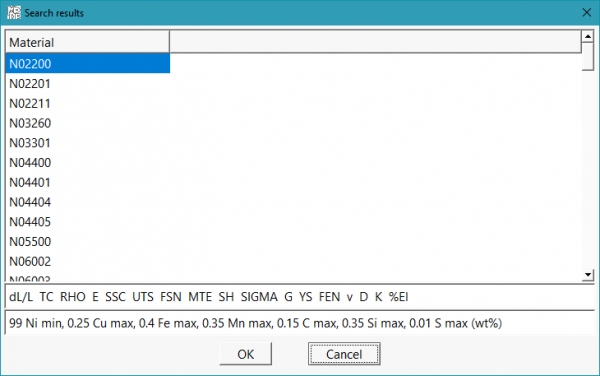600x376 pixels.
Task: Click the scrollbar down arrow
Action: coord(588,275)
